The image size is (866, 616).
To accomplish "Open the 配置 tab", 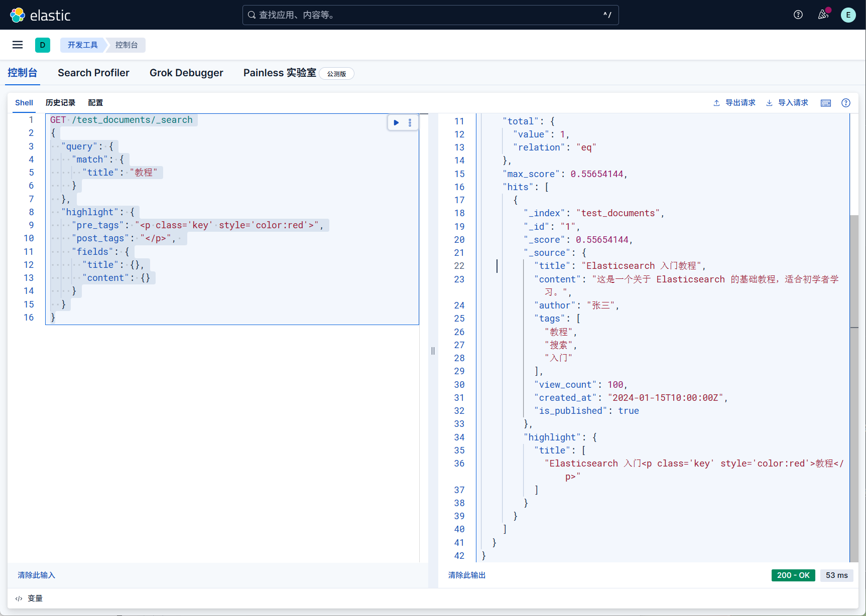I will pyautogui.click(x=95, y=102).
